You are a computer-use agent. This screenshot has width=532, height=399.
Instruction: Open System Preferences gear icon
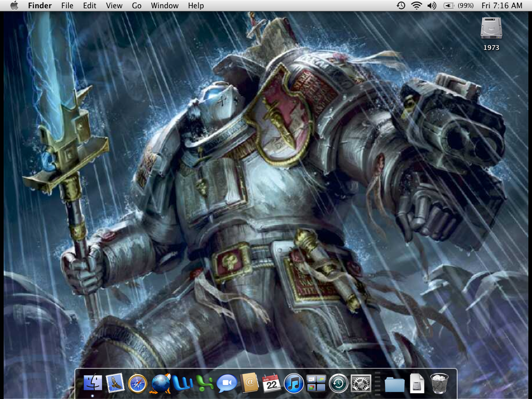coord(361,384)
